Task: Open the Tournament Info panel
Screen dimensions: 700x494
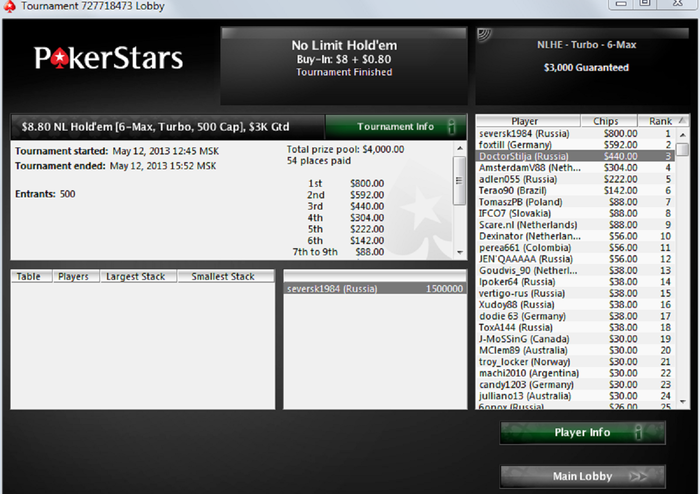Action: tap(396, 127)
